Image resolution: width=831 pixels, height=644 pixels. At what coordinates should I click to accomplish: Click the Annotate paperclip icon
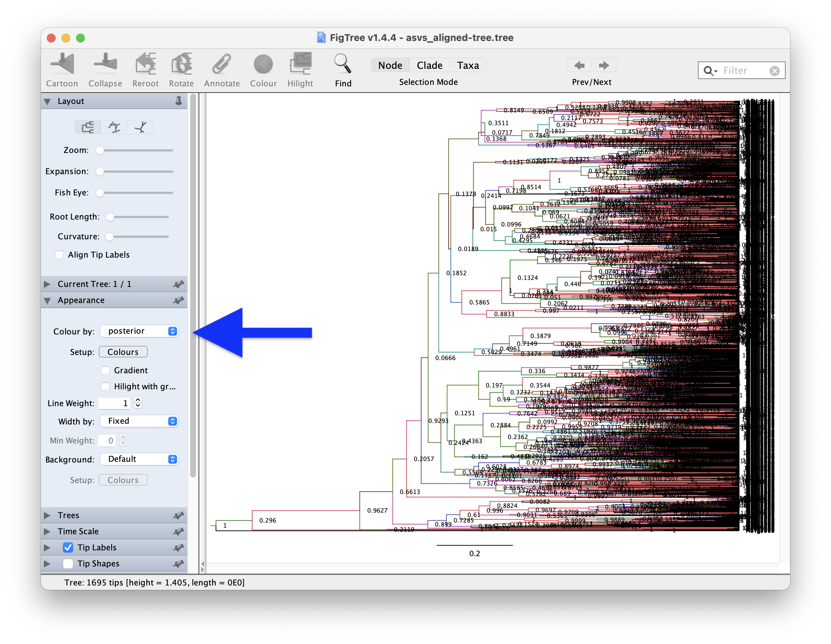pos(222,64)
